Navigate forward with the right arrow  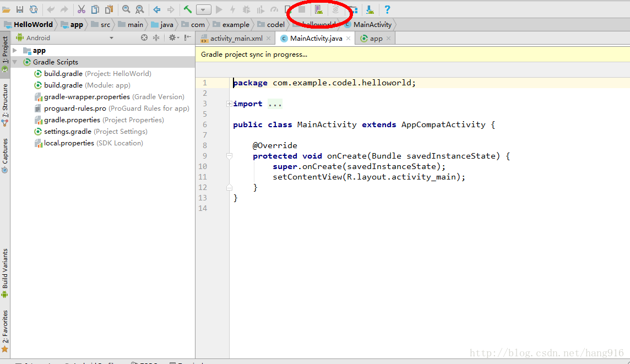tap(171, 9)
